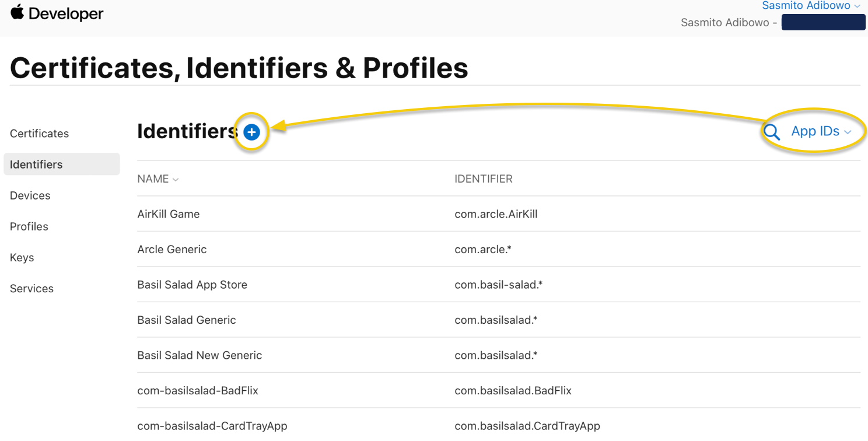Screen dimensions: 868x441
Task: Open the Arcle Generic identifier
Action: [172, 249]
